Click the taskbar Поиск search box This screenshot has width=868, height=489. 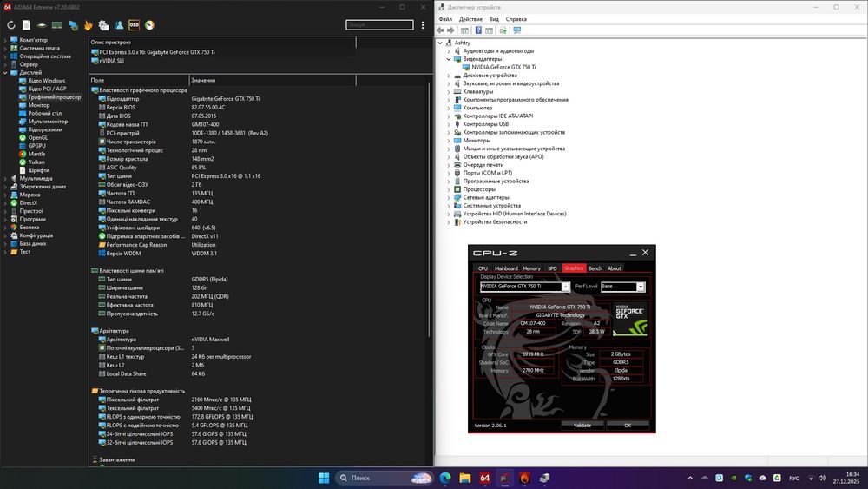click(385, 478)
